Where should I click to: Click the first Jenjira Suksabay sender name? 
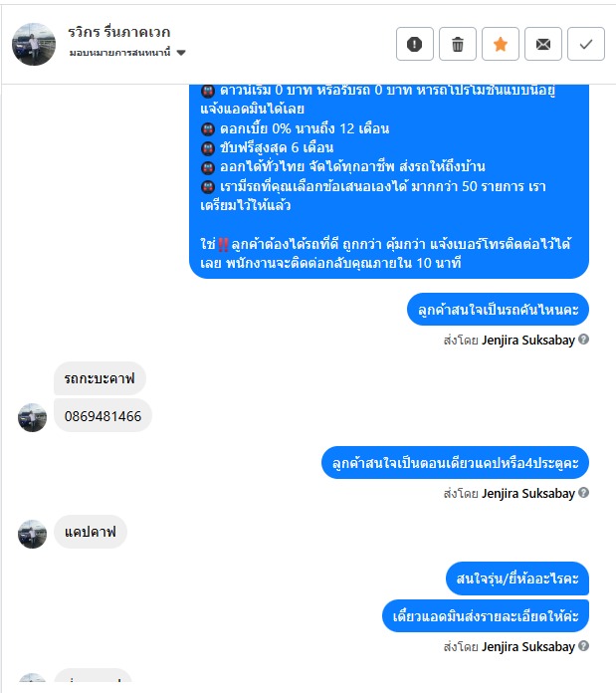pyautogui.click(x=528, y=340)
